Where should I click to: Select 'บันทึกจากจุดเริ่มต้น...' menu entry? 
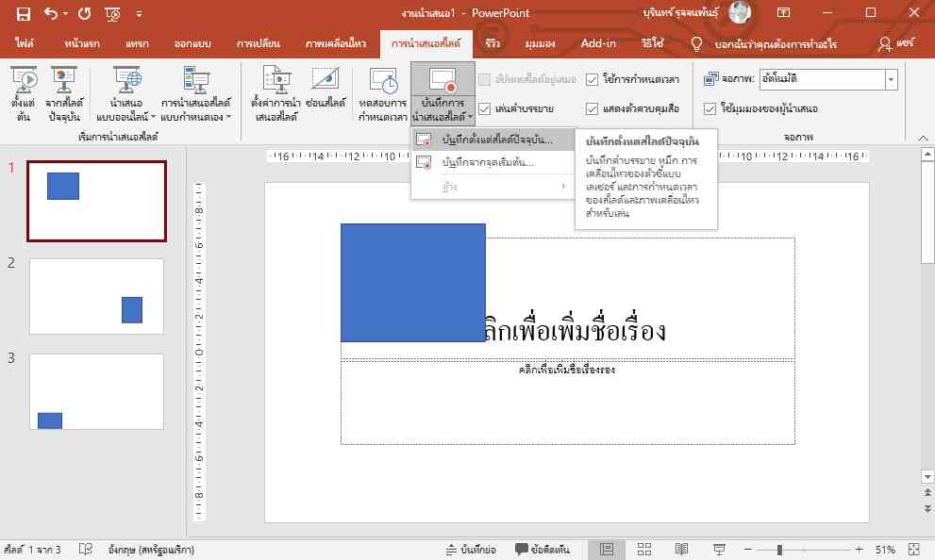pos(488,162)
